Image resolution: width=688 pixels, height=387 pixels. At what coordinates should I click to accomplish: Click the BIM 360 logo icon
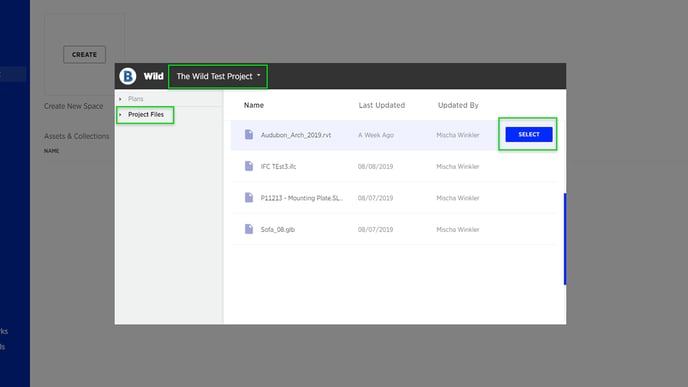tap(128, 76)
